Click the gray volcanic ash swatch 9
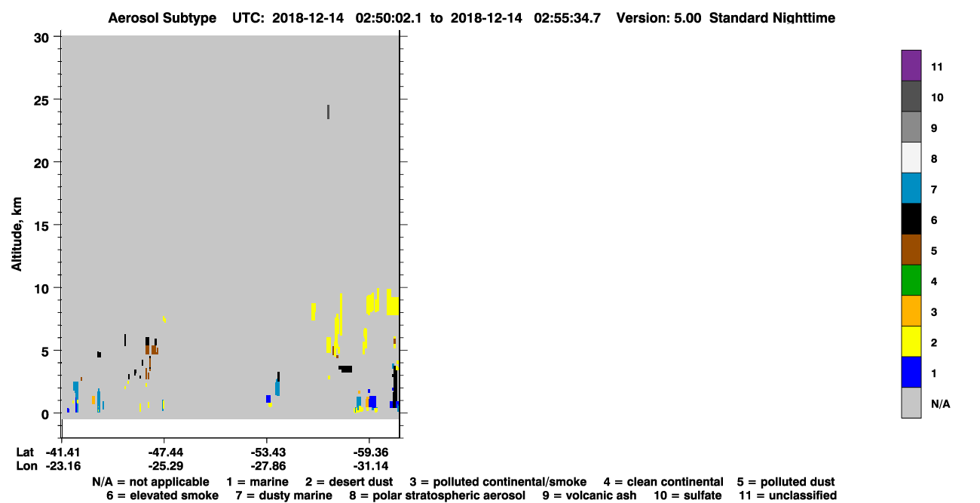This screenshot has height=503, width=980. (x=911, y=127)
